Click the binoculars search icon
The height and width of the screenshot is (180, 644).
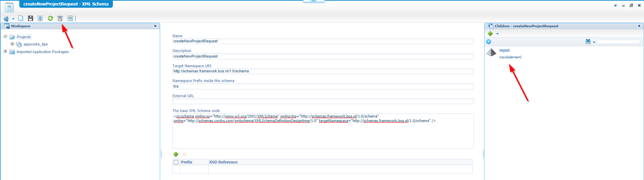(588, 41)
